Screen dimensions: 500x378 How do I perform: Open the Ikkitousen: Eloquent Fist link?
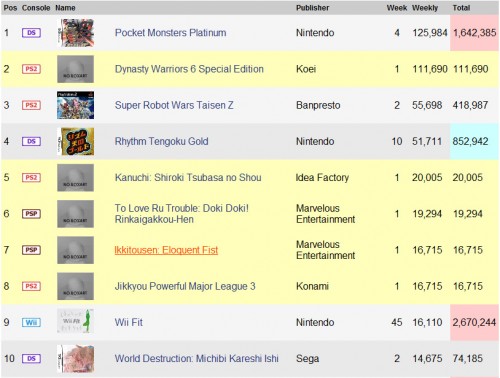pyautogui.click(x=166, y=250)
